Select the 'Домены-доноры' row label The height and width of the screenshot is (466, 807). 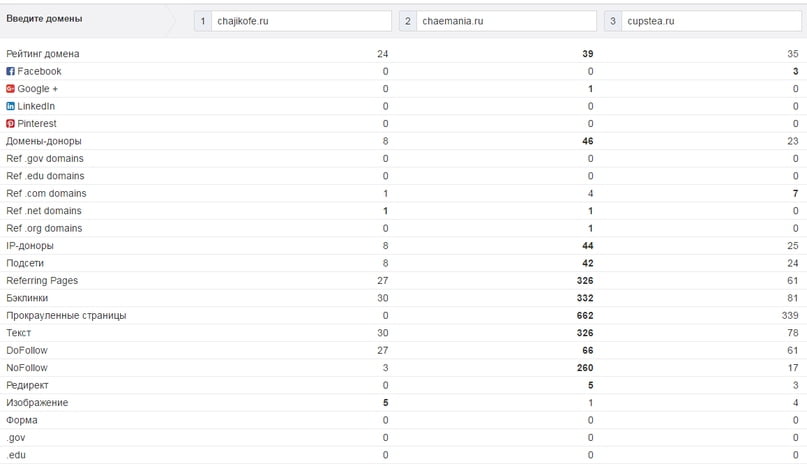tap(44, 141)
